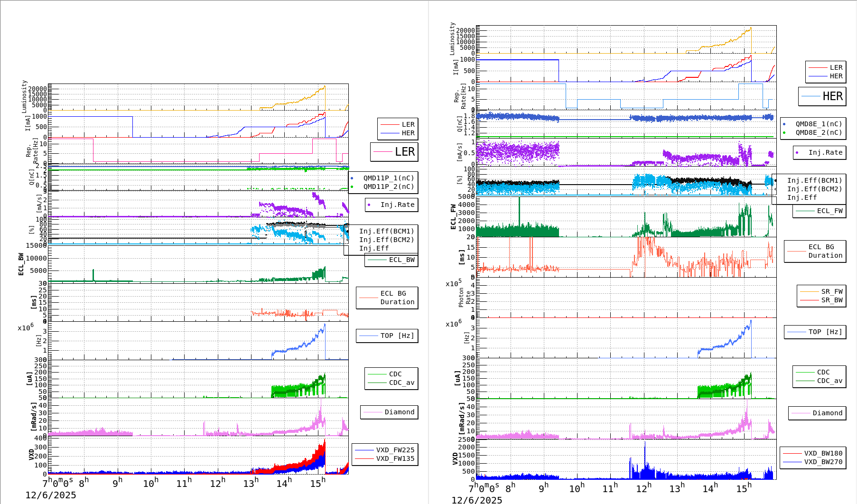
Task: Click the 12h time tick on the right plot
Action: (643, 488)
